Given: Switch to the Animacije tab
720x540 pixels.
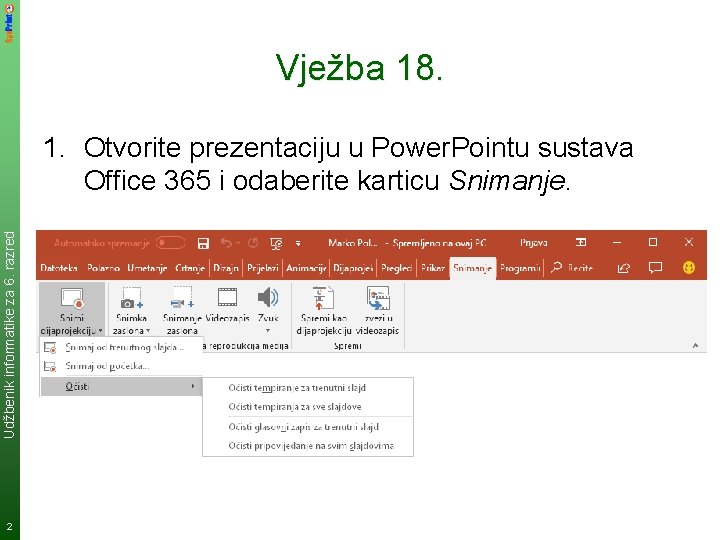Looking at the screenshot, I should 306,268.
